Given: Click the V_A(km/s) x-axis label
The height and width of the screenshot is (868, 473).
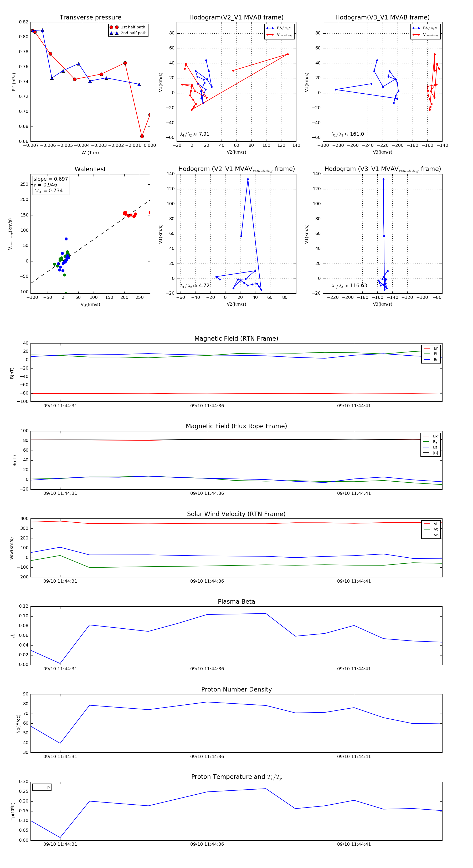Looking at the screenshot, I should point(90,305).
